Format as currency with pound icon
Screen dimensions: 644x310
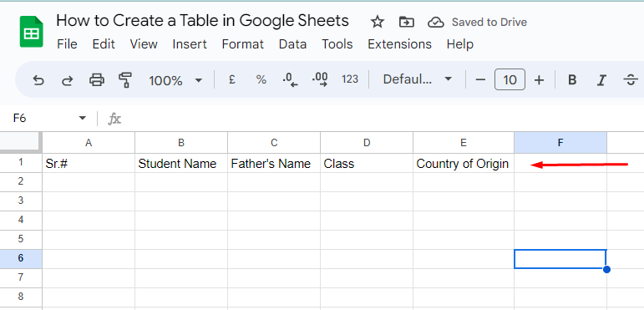click(x=231, y=79)
